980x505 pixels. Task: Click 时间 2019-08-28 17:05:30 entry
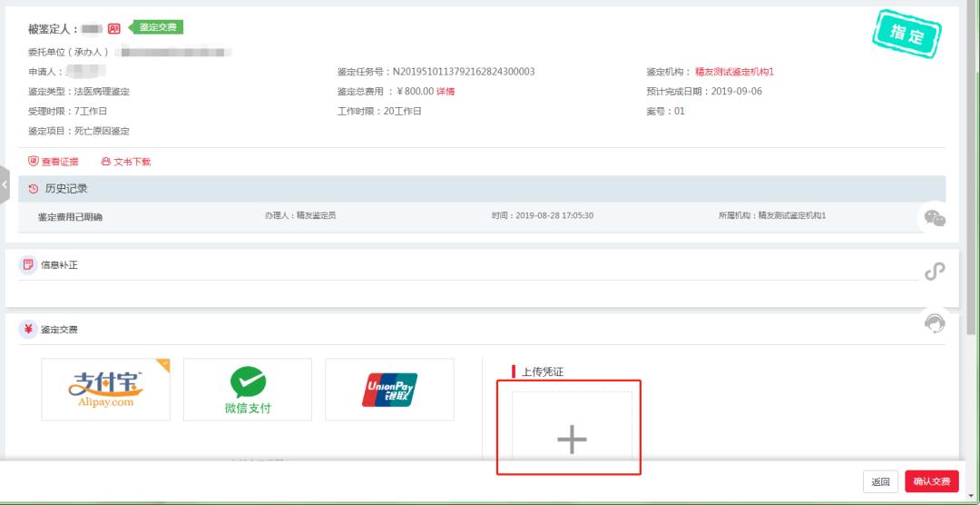[x=543, y=216]
